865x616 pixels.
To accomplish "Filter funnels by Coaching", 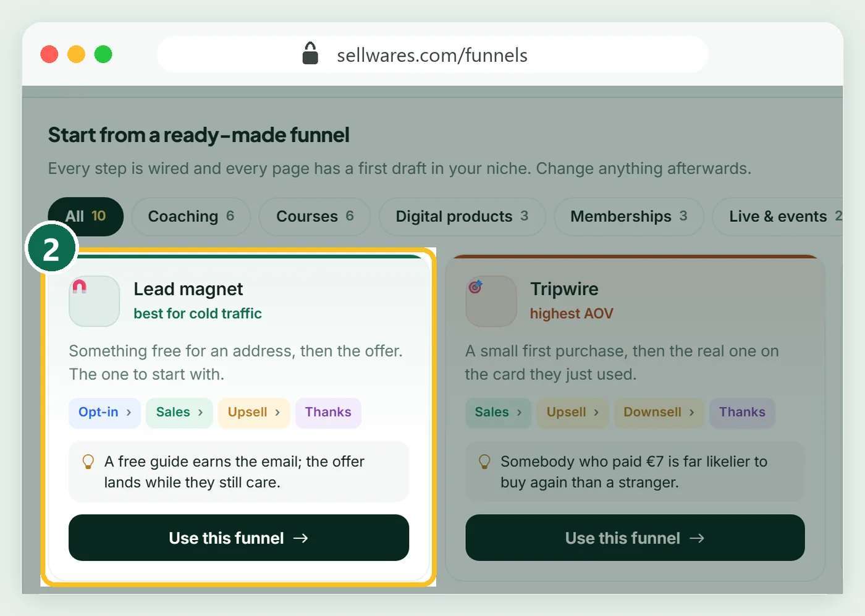I will [191, 216].
